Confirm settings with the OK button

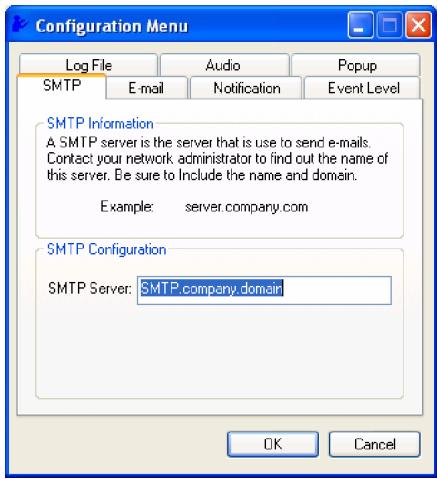[x=273, y=444]
